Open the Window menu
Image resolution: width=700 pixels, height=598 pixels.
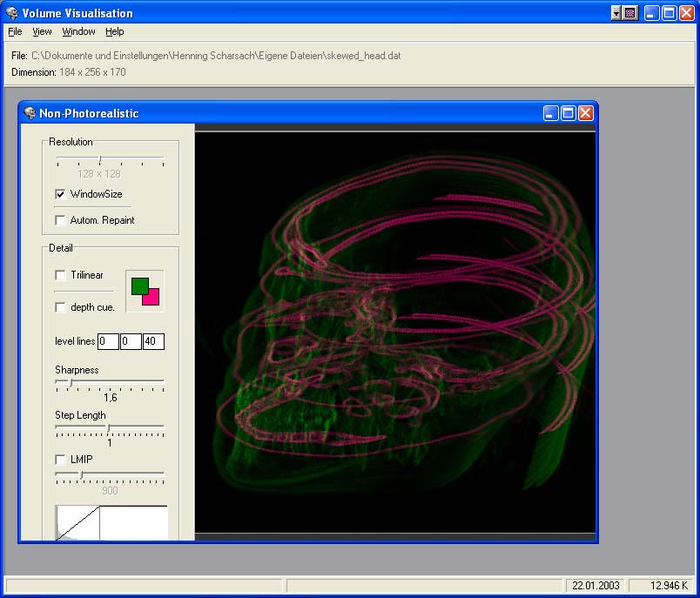pos(78,31)
